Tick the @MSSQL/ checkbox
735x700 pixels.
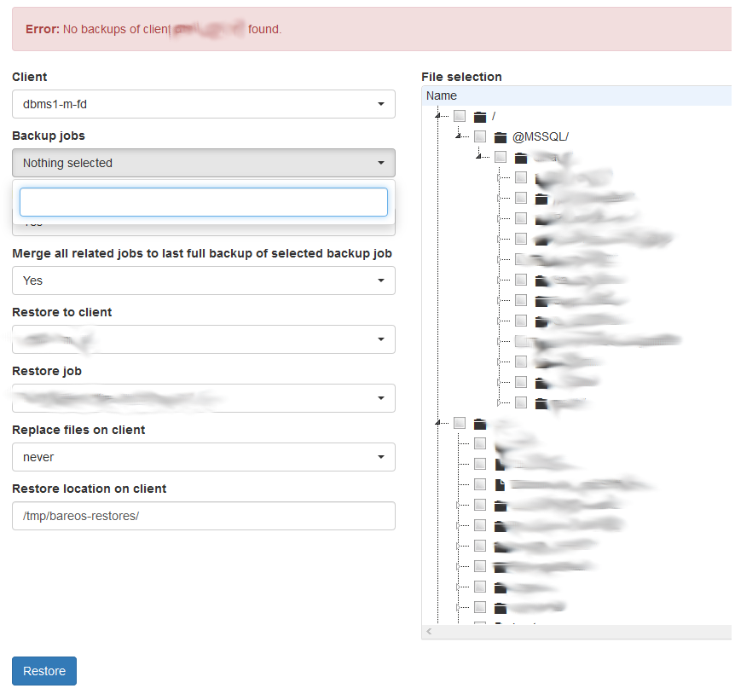click(x=480, y=136)
